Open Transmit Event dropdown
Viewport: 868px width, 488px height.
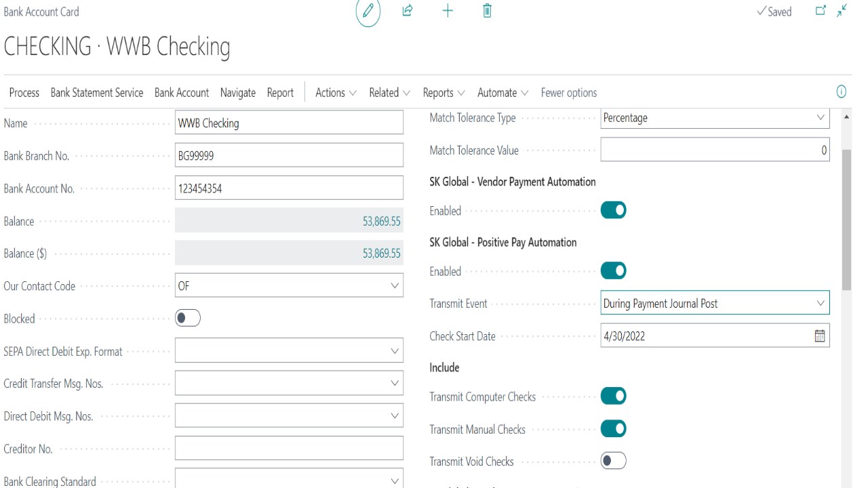[x=820, y=304]
